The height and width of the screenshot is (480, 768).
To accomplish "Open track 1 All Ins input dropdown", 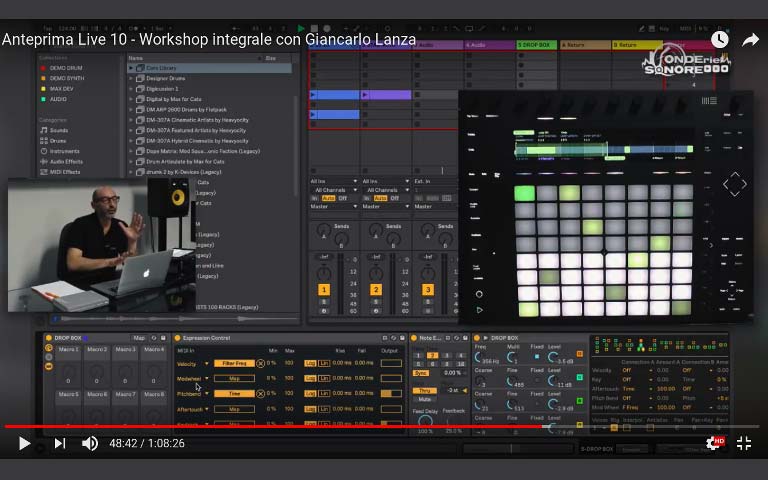I will coord(334,181).
